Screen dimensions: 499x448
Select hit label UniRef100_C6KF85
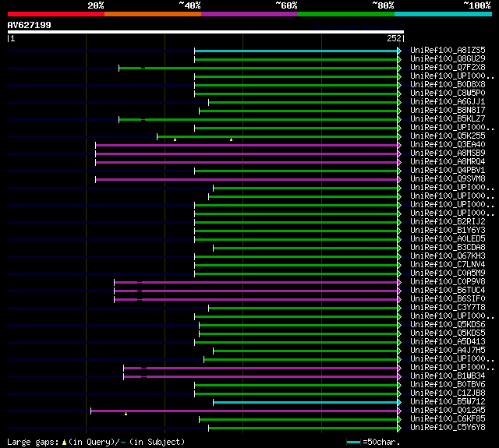click(x=448, y=419)
